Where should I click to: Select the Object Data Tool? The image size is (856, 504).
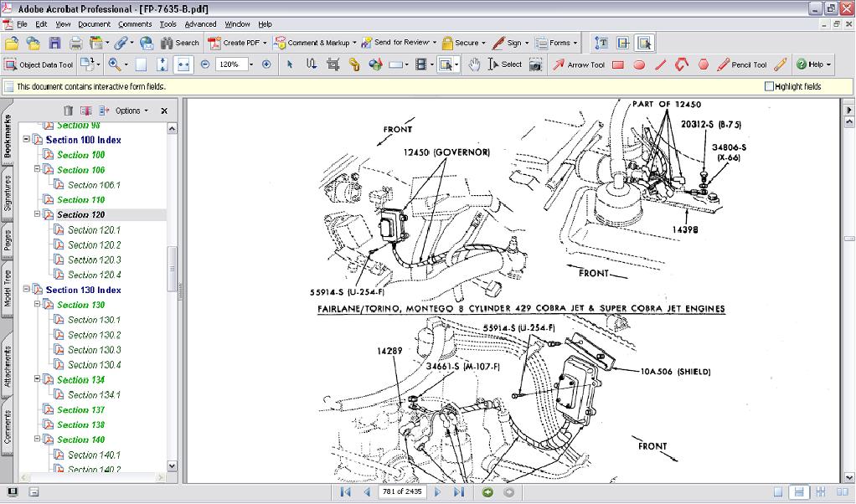[39, 64]
